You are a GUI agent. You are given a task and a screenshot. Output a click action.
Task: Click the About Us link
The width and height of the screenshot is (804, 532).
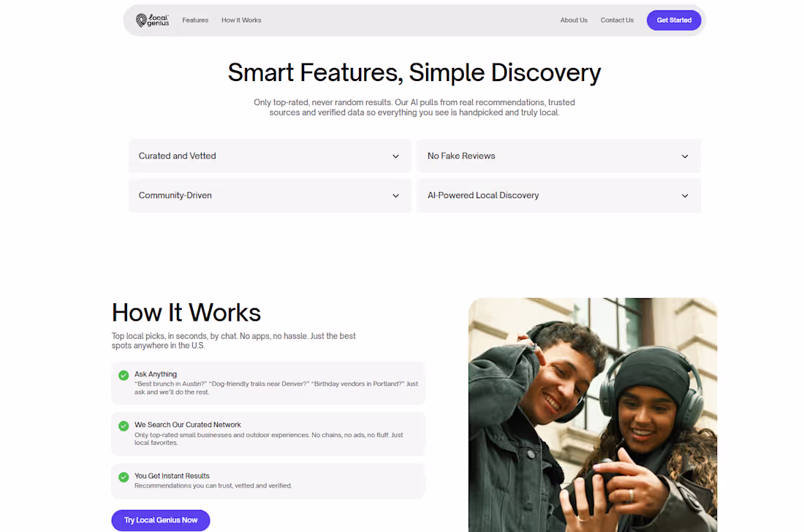tap(574, 20)
